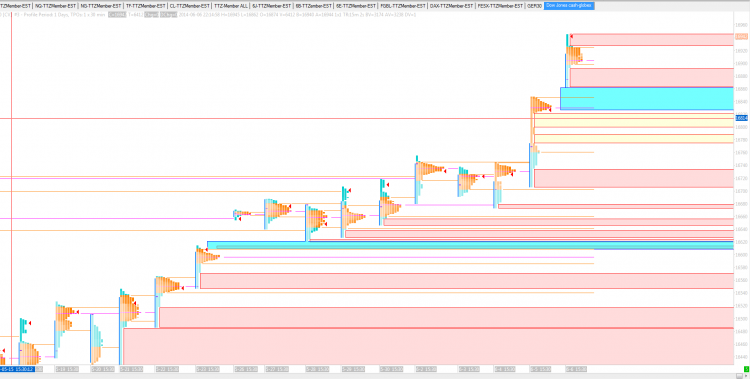
Task: Open the GER30 chart tab
Action: [x=534, y=6]
